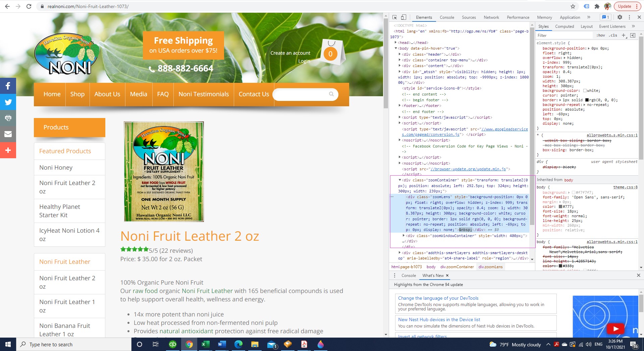Close the What's New drawer tab
The height and width of the screenshot is (351, 644).
click(447, 276)
